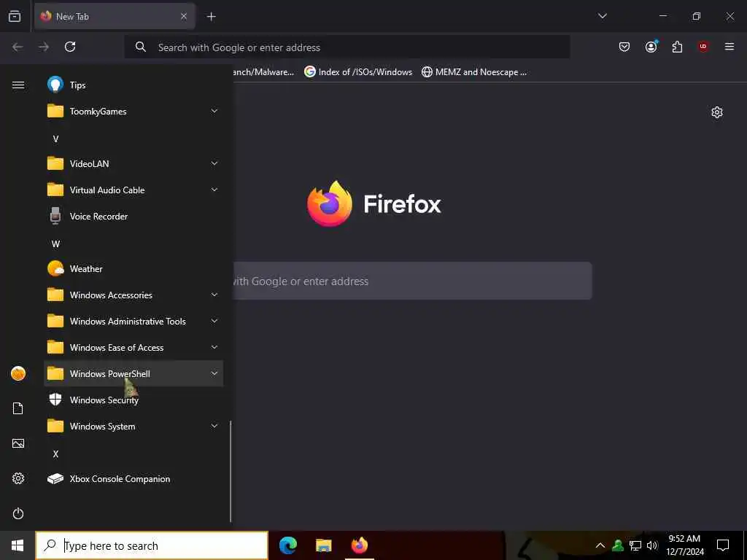
Task: Open the Tips app
Action: point(133,85)
